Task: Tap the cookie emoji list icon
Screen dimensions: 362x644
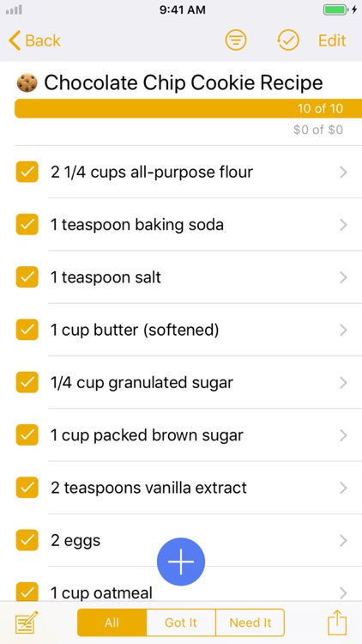Action: [27, 83]
